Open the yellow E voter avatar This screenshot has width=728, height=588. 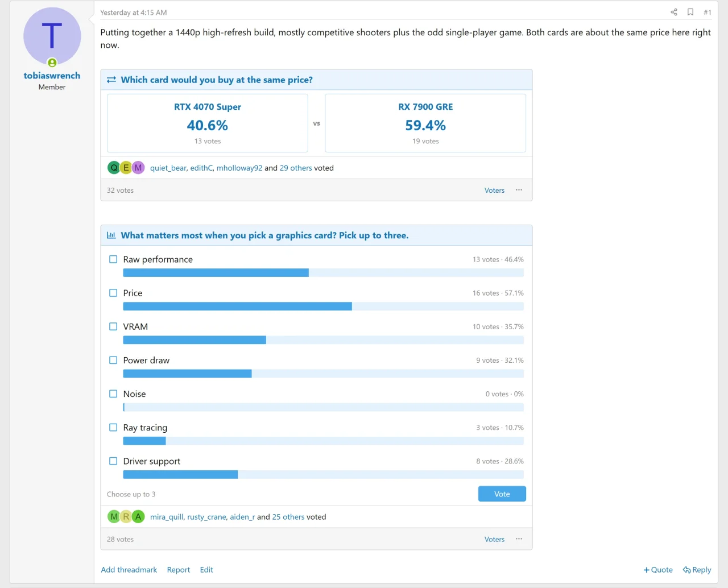(126, 168)
